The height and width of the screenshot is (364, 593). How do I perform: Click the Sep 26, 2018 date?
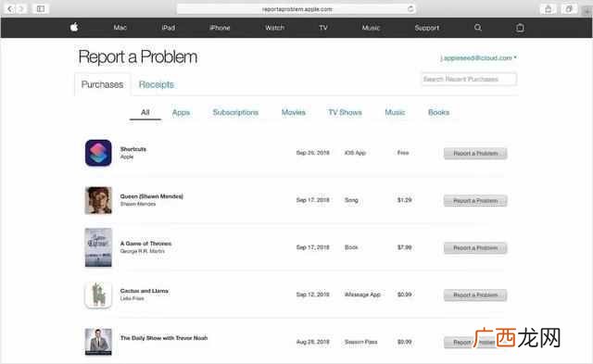(313, 153)
